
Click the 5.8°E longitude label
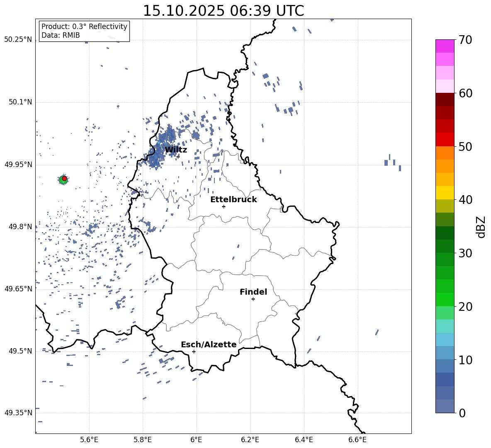tap(143, 440)
